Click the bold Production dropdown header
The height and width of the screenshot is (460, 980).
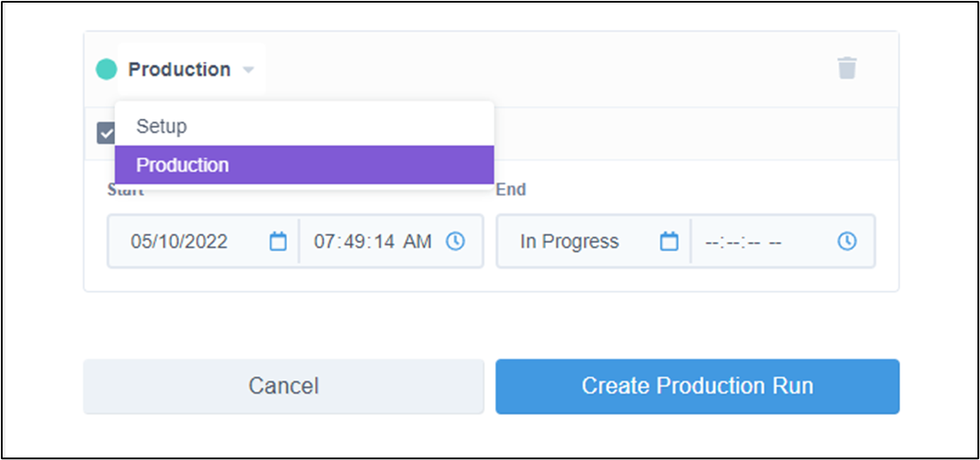click(179, 69)
